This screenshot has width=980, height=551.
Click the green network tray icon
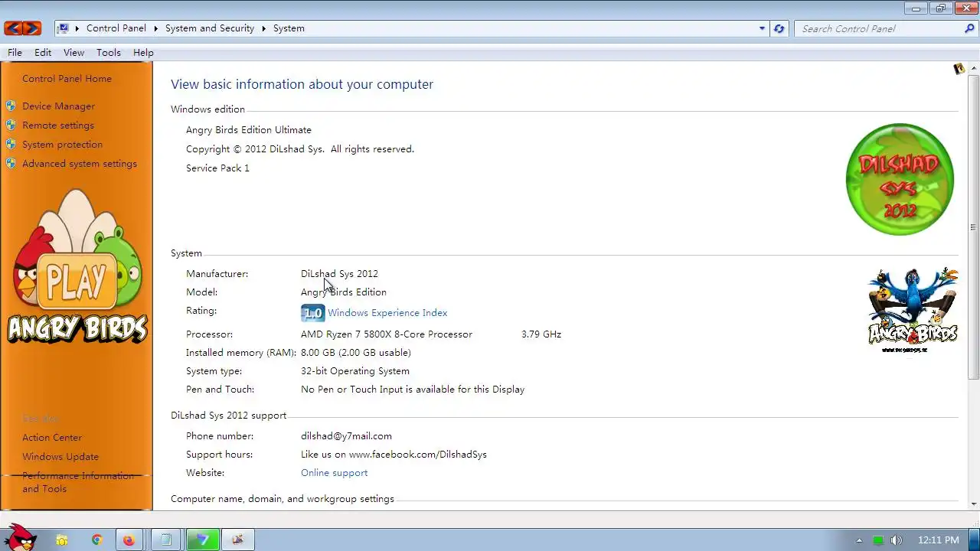[878, 540]
